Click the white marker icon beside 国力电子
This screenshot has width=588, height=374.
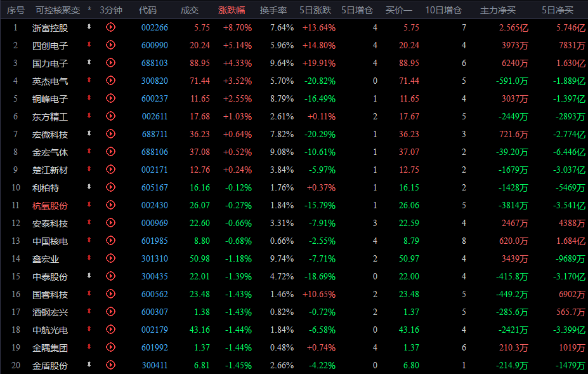point(89,62)
